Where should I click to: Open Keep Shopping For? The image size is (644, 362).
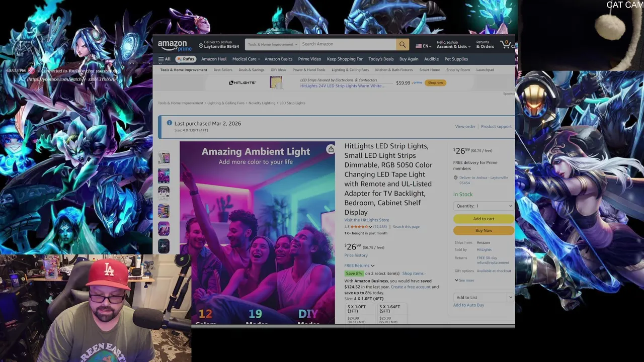pyautogui.click(x=345, y=59)
